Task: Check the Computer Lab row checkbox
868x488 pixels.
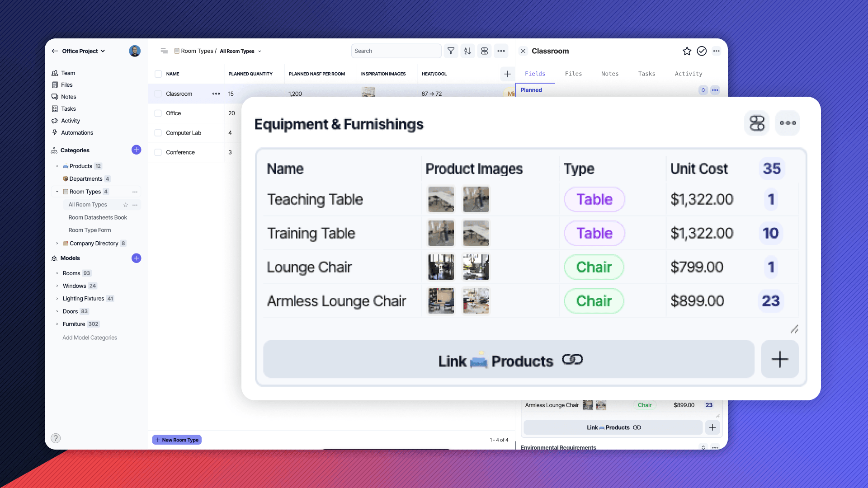Action: click(x=158, y=133)
